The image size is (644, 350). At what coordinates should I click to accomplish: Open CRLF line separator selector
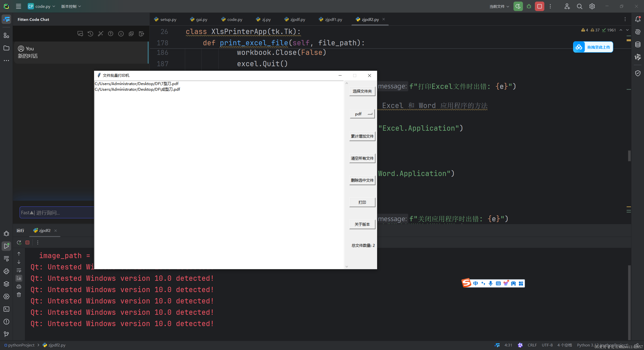[532, 345]
